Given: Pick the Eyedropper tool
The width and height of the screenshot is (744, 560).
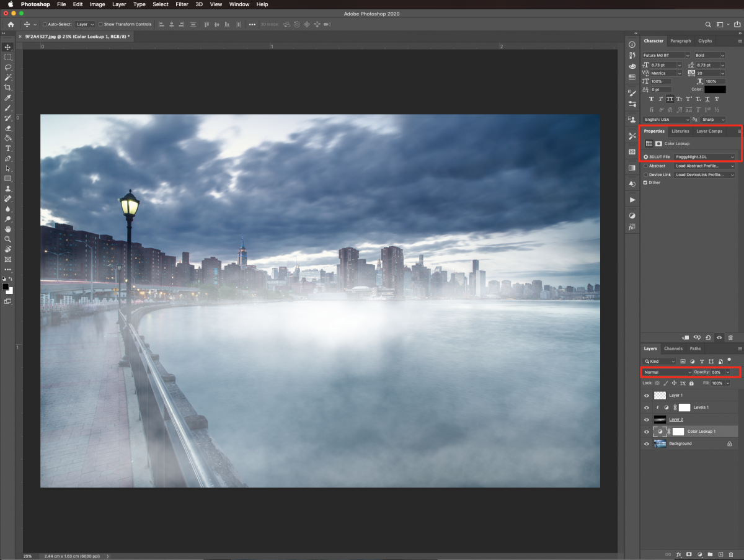Looking at the screenshot, I should coord(8,98).
